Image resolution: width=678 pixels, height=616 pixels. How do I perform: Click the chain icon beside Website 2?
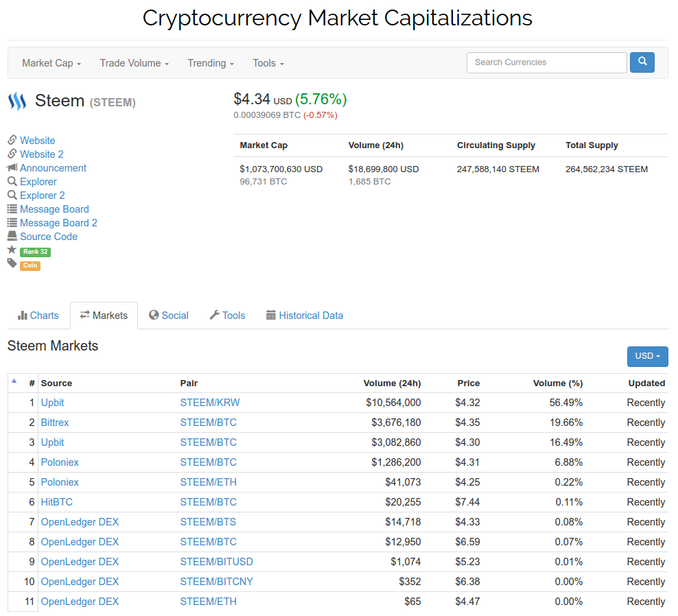pos(12,154)
